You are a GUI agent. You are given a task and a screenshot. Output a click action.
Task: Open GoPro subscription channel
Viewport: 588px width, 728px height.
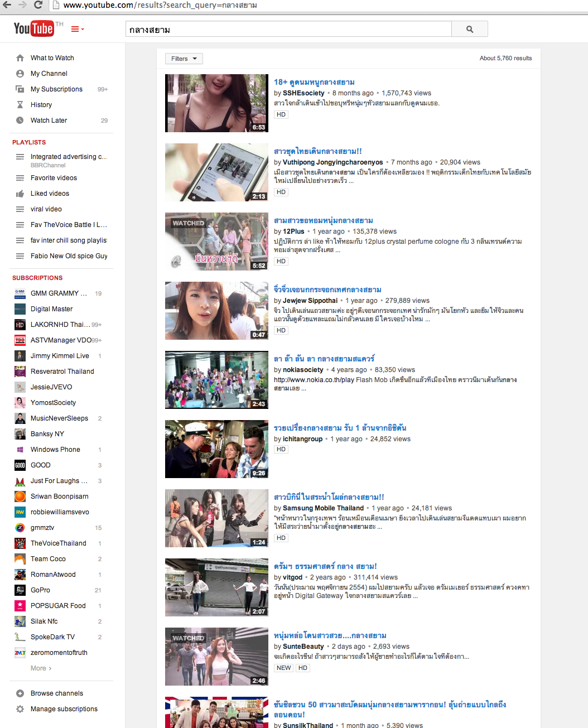40,590
